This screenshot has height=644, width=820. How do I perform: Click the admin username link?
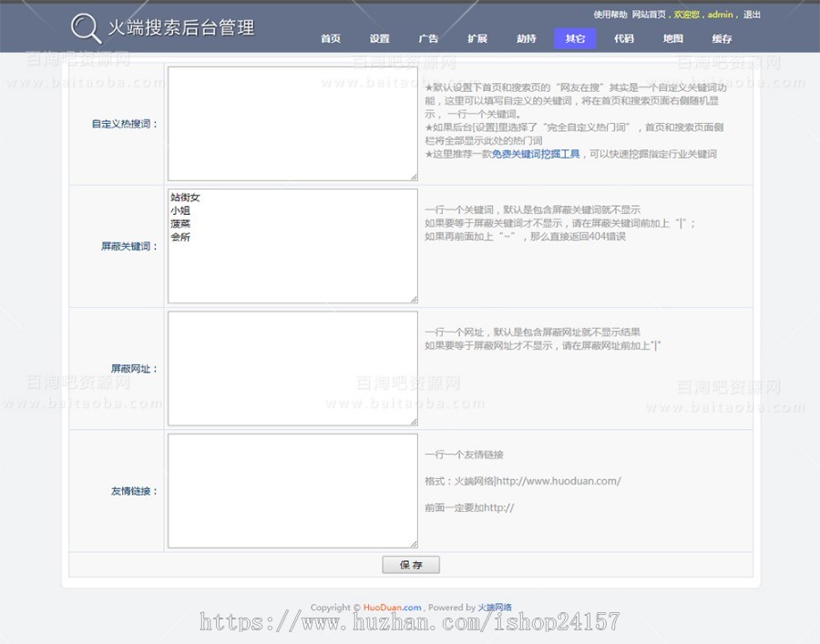point(720,15)
